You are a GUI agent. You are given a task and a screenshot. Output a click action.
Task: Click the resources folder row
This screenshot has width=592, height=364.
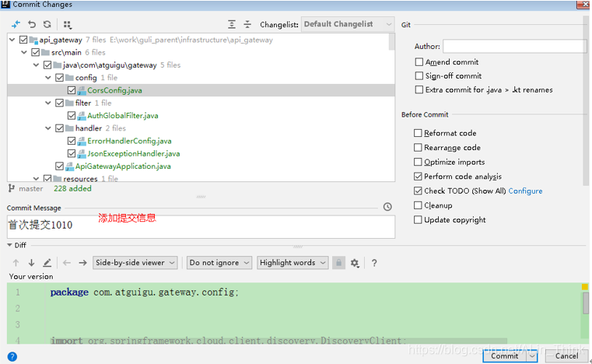click(x=201, y=178)
